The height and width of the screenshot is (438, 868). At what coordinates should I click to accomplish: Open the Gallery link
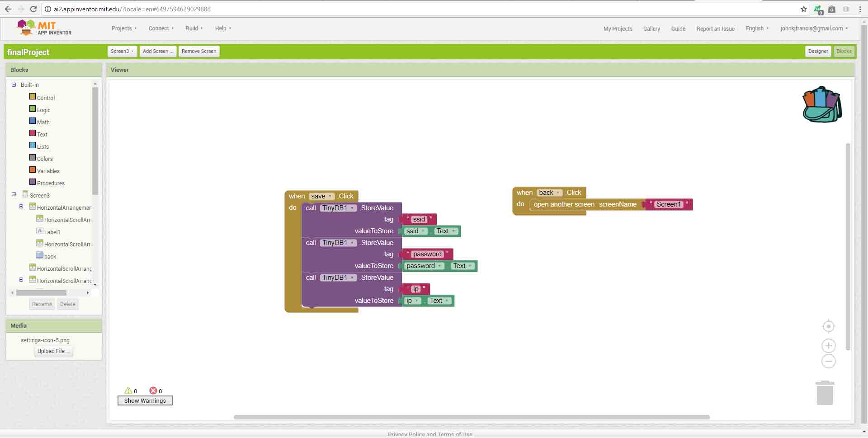651,28
